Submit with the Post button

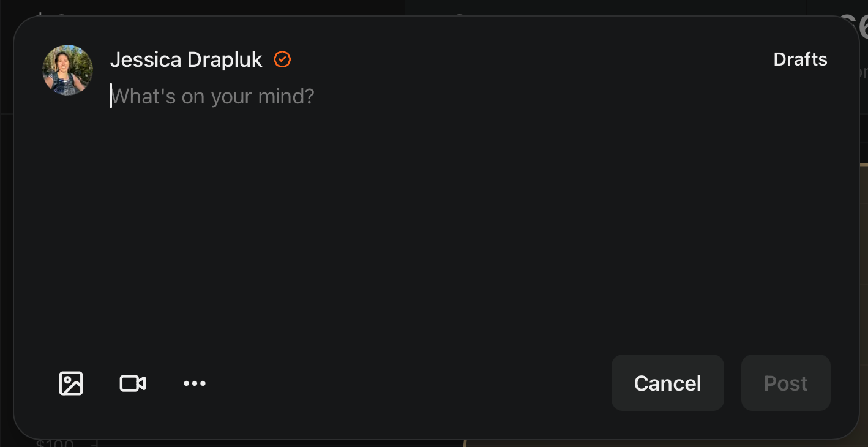(786, 383)
